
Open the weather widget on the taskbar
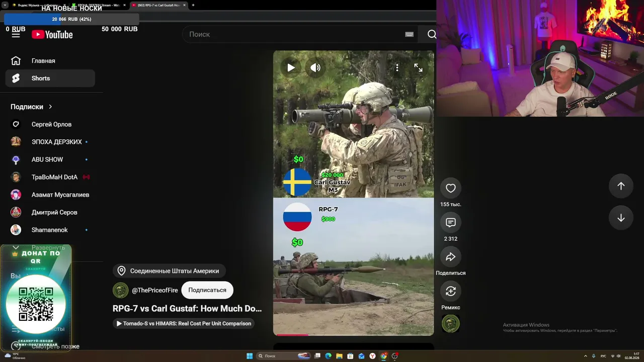pos(15,356)
